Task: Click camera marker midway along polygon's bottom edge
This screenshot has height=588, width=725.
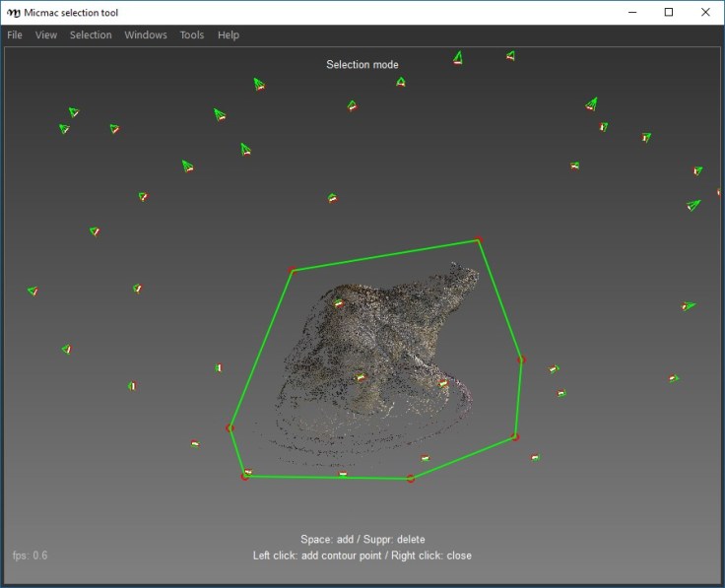Action: point(343,474)
